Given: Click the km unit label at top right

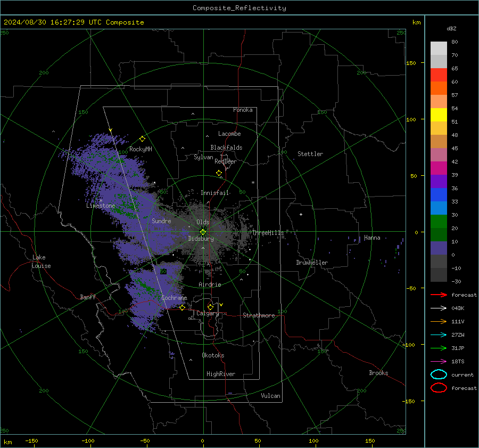Looking at the screenshot, I should click(x=416, y=22).
